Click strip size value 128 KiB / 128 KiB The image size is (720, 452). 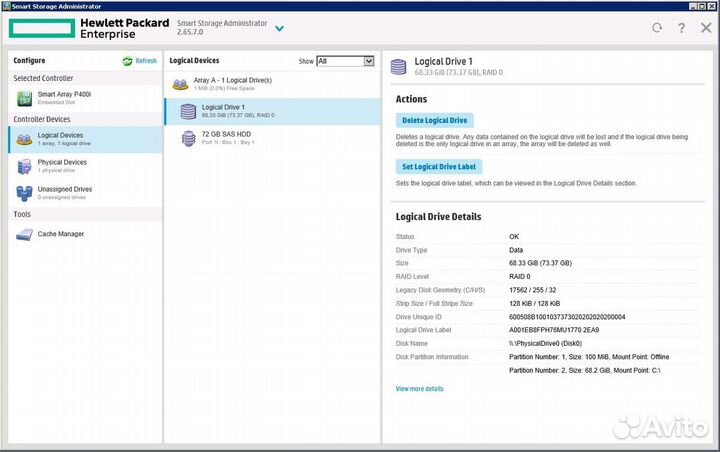pos(534,304)
